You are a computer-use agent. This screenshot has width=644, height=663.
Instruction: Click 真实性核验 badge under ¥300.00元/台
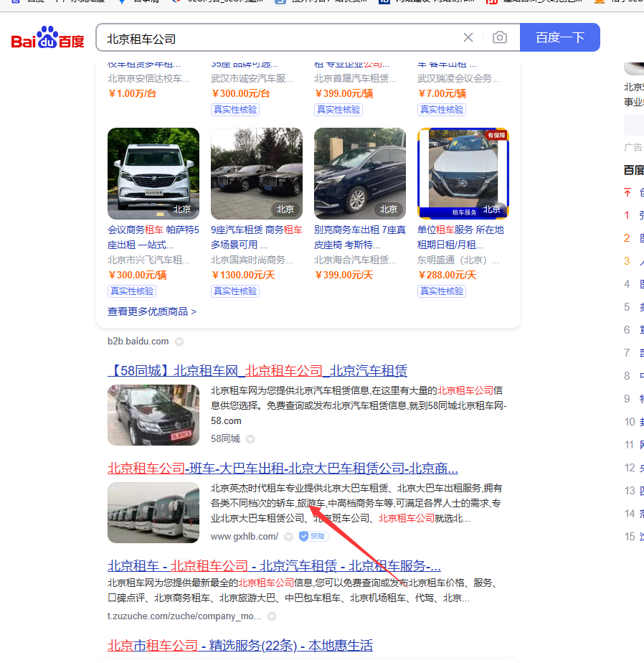[235, 110]
